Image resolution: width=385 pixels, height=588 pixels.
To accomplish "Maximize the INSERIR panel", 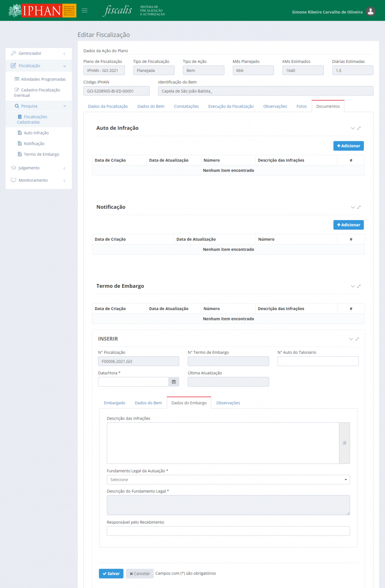I will 357,339.
